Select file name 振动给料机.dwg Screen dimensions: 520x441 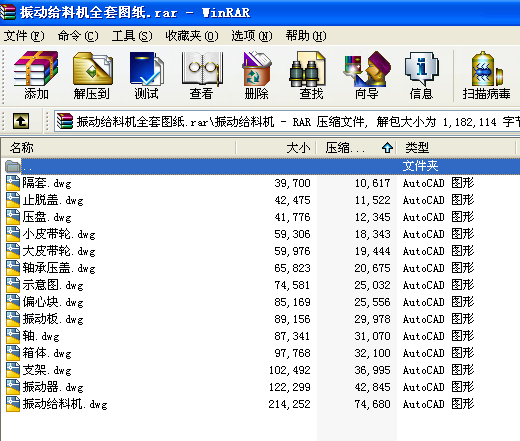click(65, 404)
